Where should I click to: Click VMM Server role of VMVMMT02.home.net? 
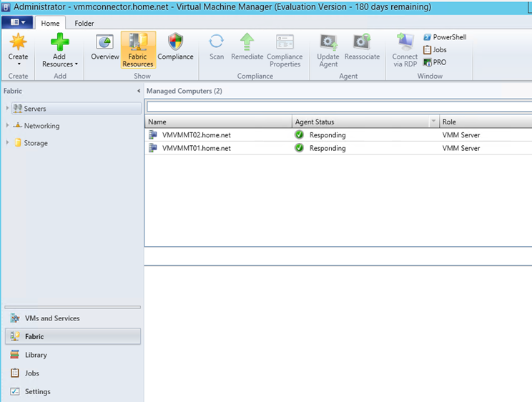[461, 135]
